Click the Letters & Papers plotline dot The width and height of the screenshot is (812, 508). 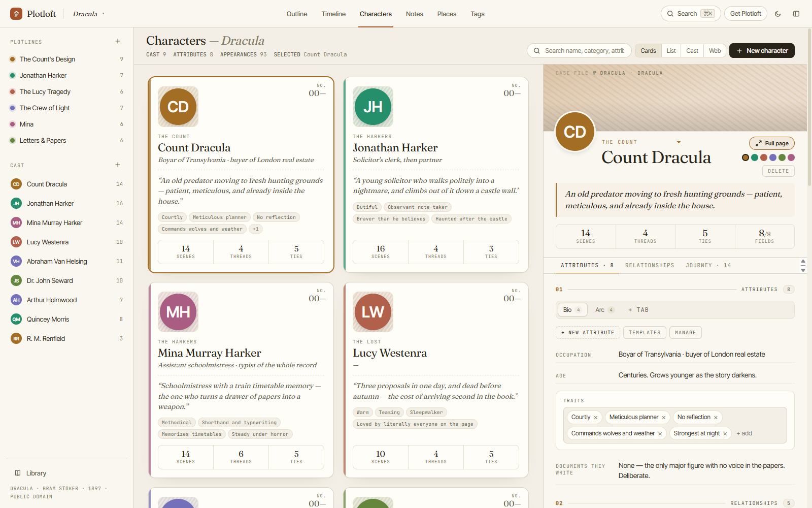[13, 140]
